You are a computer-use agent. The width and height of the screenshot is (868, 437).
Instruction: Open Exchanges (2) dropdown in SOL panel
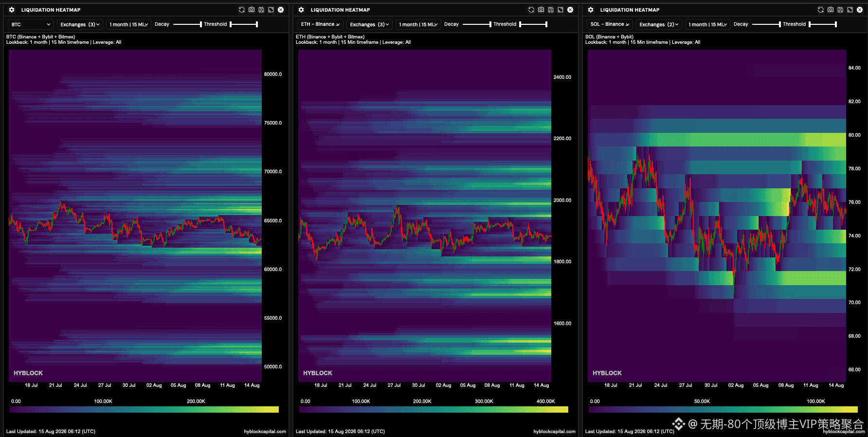click(x=659, y=24)
